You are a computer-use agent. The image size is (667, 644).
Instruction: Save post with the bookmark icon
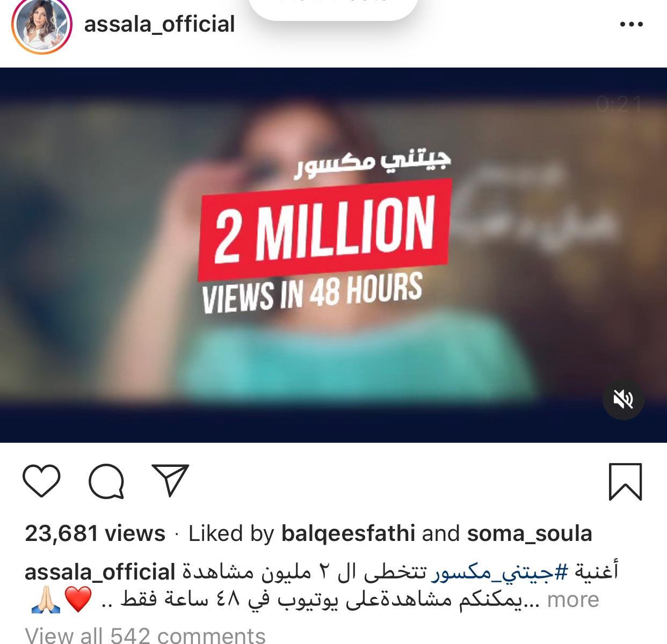(626, 482)
